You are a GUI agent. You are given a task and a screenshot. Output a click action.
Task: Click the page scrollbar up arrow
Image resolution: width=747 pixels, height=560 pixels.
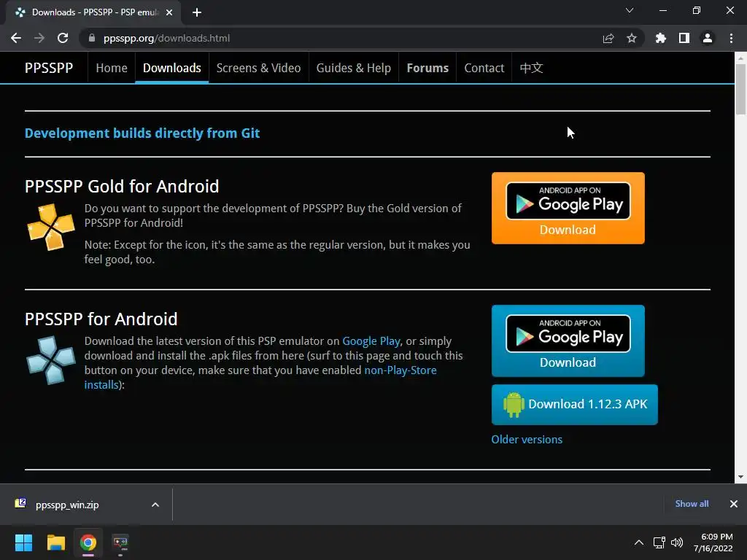pyautogui.click(x=740, y=58)
